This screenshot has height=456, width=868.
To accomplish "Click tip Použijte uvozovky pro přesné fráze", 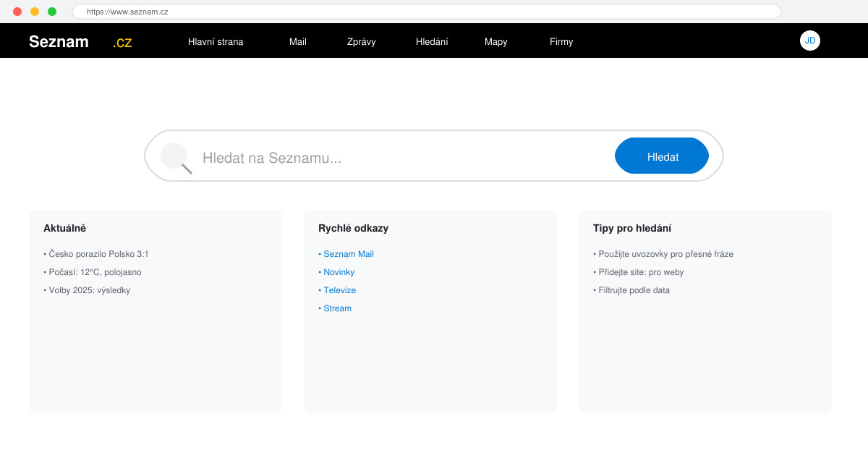I will tap(663, 254).
